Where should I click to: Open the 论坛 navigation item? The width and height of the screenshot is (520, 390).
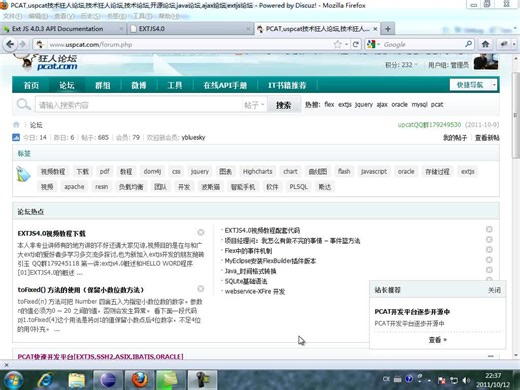[67, 85]
